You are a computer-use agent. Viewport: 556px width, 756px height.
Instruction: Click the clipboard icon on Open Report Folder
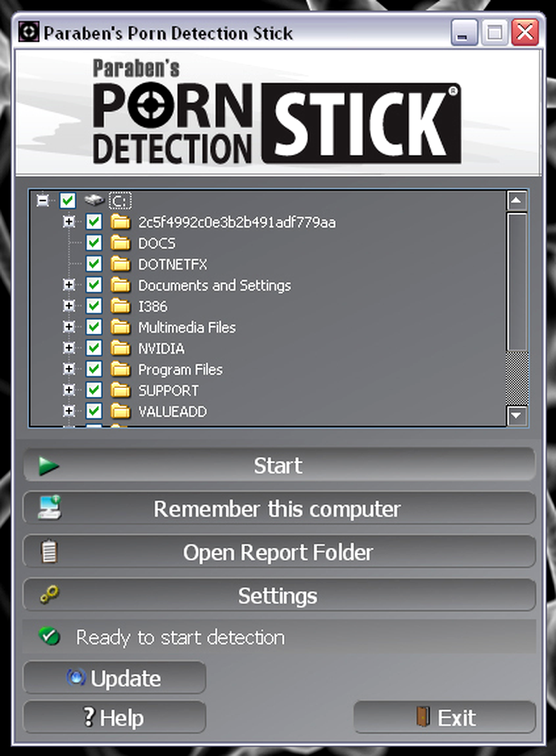tap(49, 551)
